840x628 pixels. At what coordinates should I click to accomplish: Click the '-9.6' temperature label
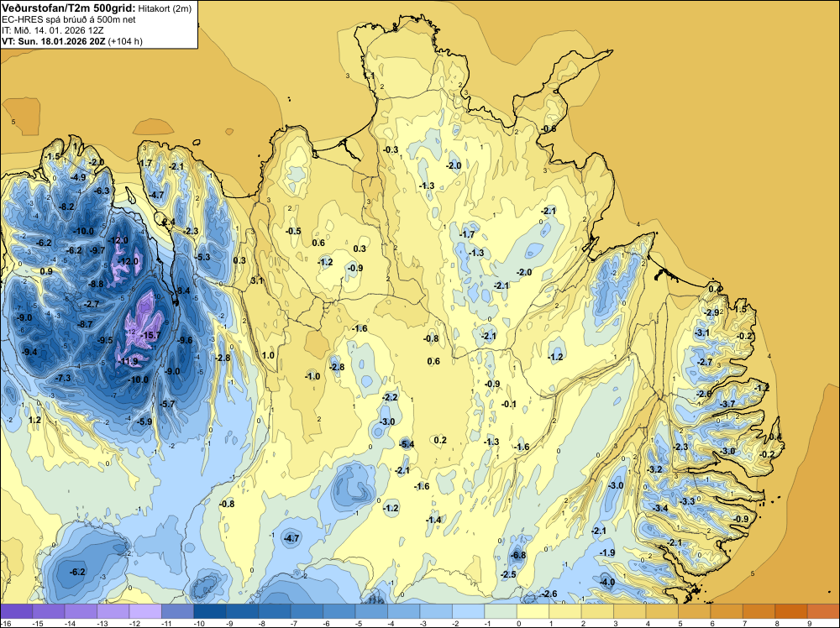tap(185, 340)
